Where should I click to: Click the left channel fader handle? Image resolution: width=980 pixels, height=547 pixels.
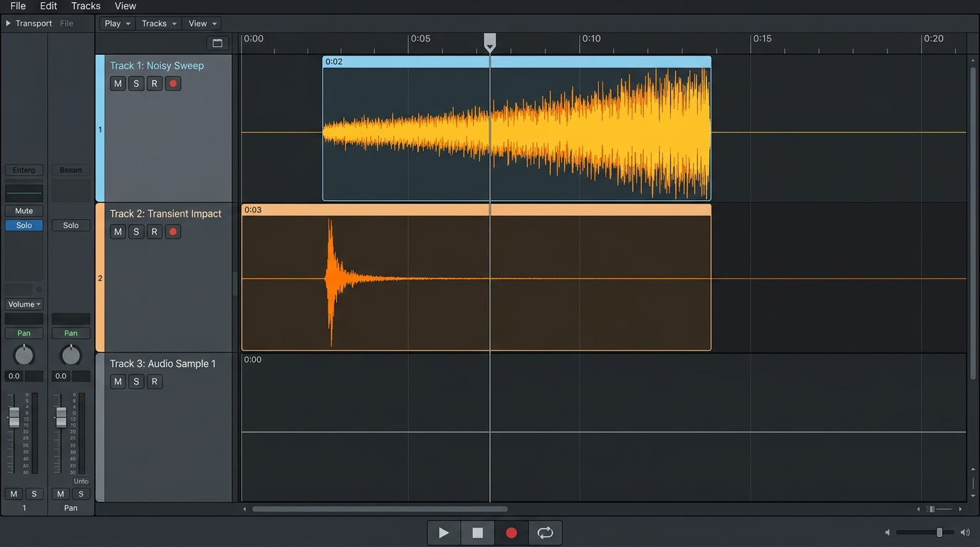14,417
